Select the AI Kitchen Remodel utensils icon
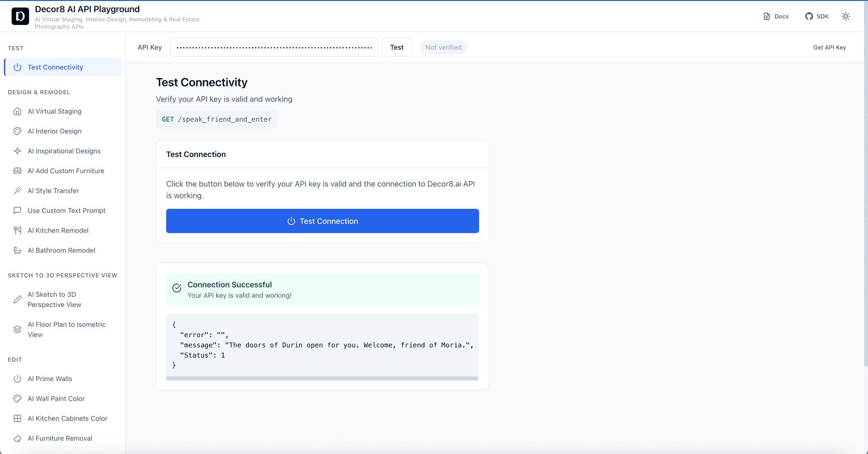This screenshot has width=868, height=454. pyautogui.click(x=17, y=230)
